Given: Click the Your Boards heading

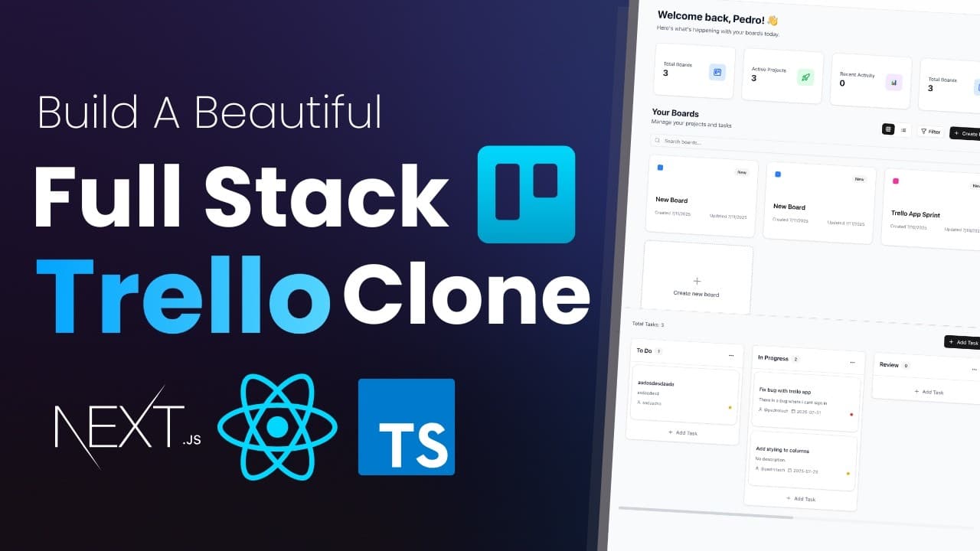Looking at the screenshot, I should [x=675, y=112].
